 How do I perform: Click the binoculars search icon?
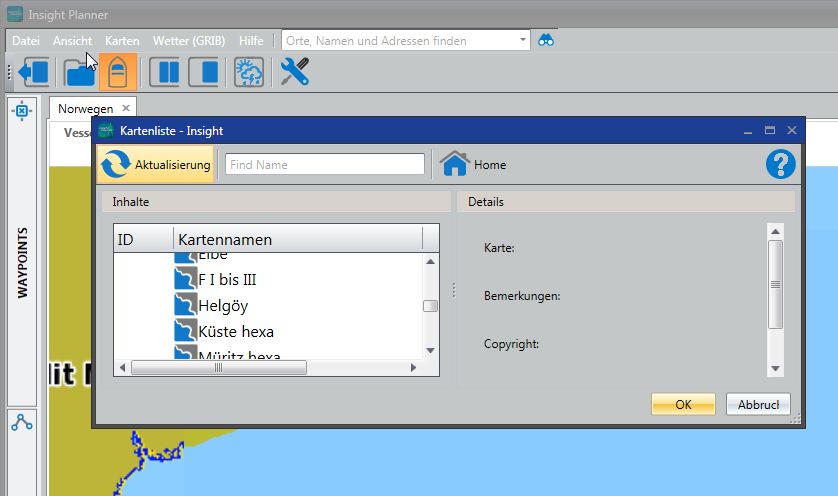click(547, 41)
